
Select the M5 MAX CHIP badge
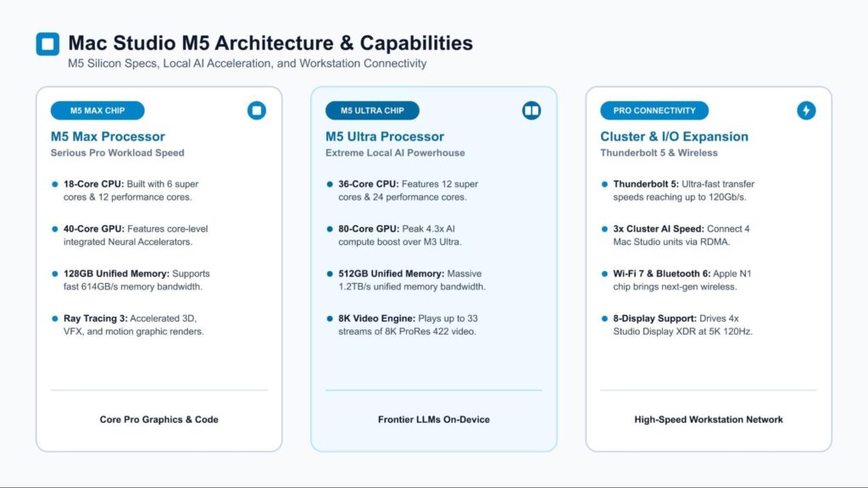97,111
